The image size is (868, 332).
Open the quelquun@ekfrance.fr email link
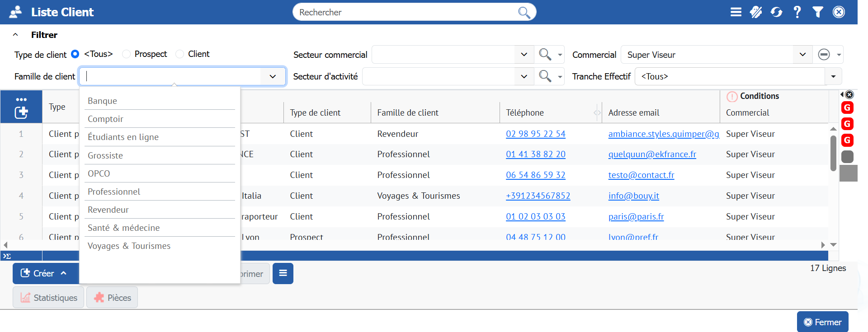[x=652, y=154]
